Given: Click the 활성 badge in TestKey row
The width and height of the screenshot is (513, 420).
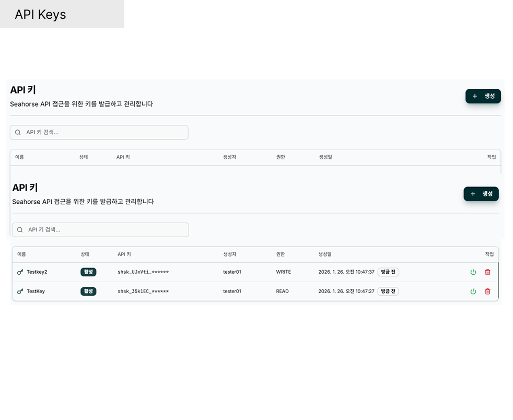Looking at the screenshot, I should [x=88, y=291].
